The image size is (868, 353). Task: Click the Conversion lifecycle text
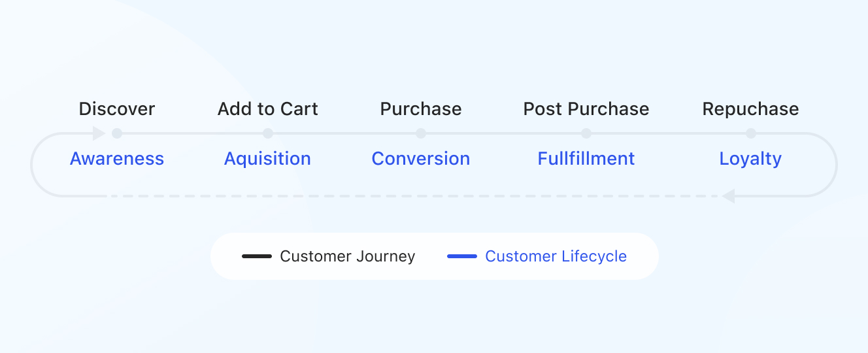(421, 159)
